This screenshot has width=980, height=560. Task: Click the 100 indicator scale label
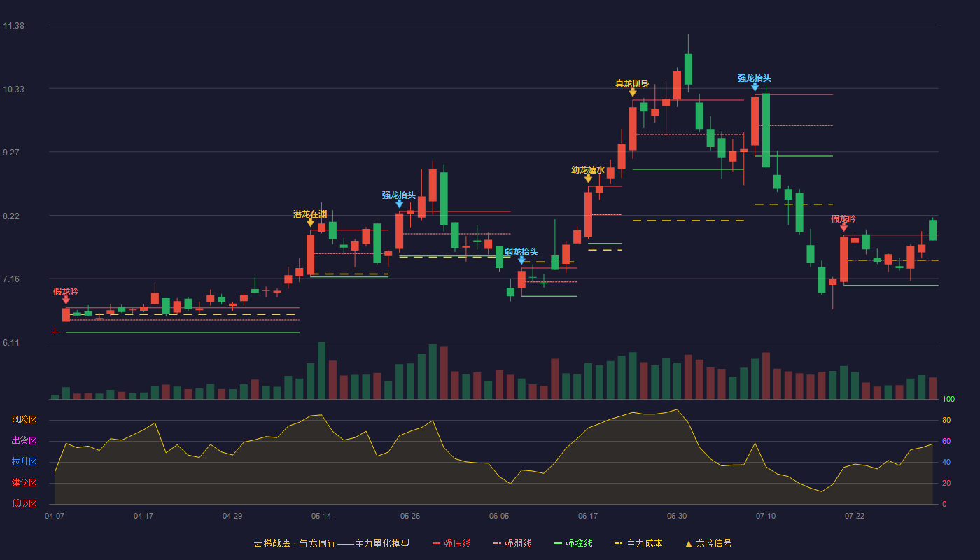pos(948,400)
